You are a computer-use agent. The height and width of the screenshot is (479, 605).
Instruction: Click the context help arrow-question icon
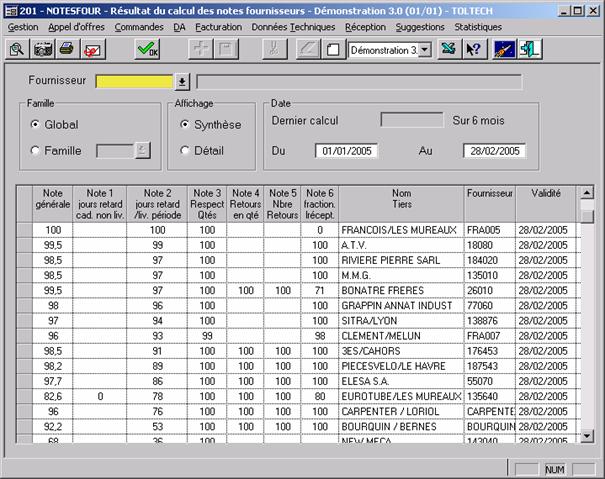474,49
